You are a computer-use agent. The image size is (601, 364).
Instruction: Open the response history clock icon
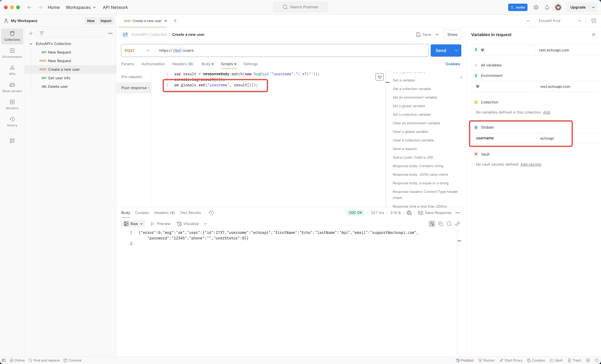coord(211,213)
